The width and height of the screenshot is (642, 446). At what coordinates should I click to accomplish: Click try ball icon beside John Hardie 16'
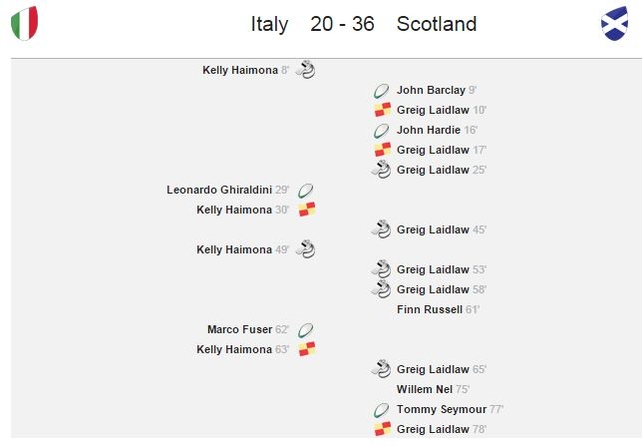381,131
